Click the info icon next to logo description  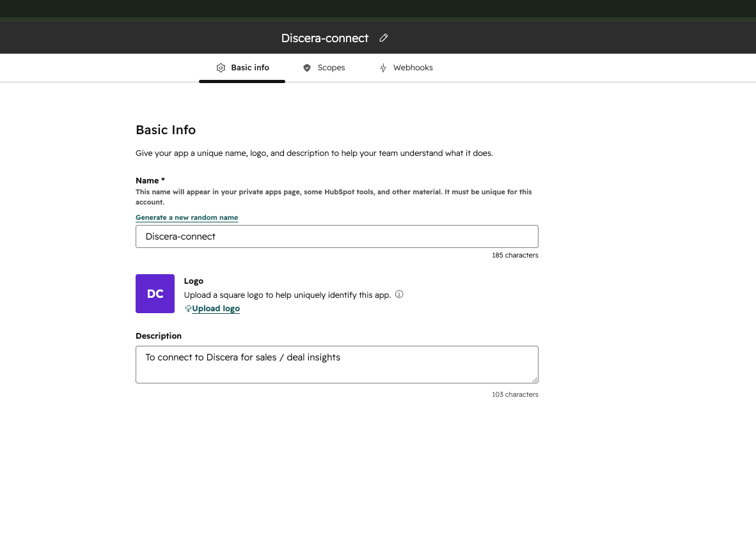point(399,295)
